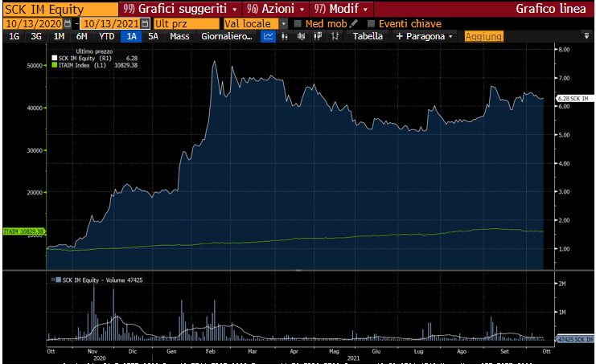Click the ITAIM 10829.38 axis label
The height and width of the screenshot is (364, 596).
click(24, 231)
